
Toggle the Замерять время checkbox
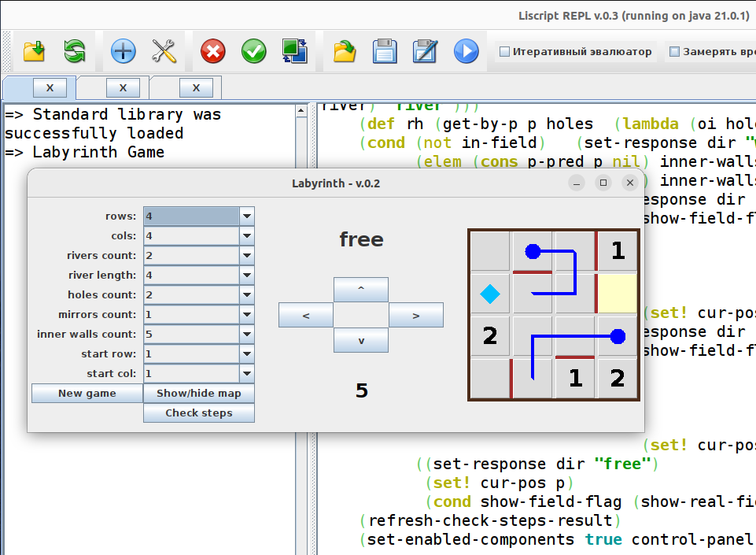pyautogui.click(x=674, y=52)
